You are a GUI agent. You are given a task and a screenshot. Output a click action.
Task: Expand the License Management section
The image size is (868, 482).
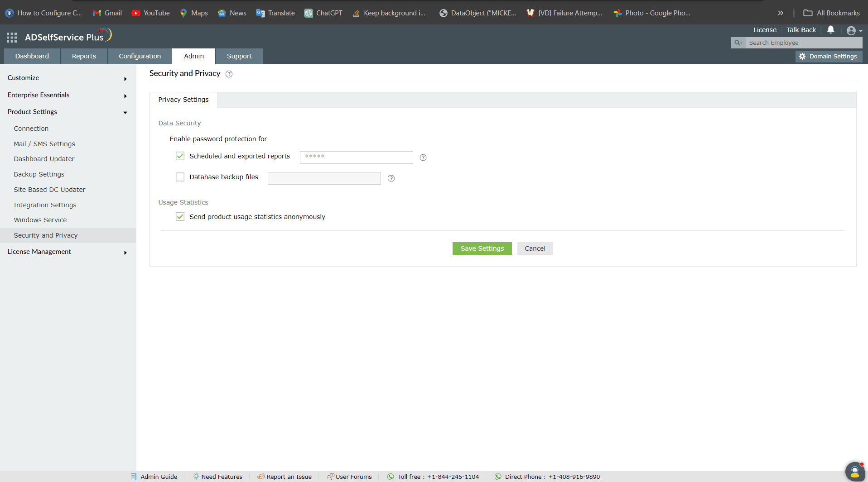coord(68,252)
